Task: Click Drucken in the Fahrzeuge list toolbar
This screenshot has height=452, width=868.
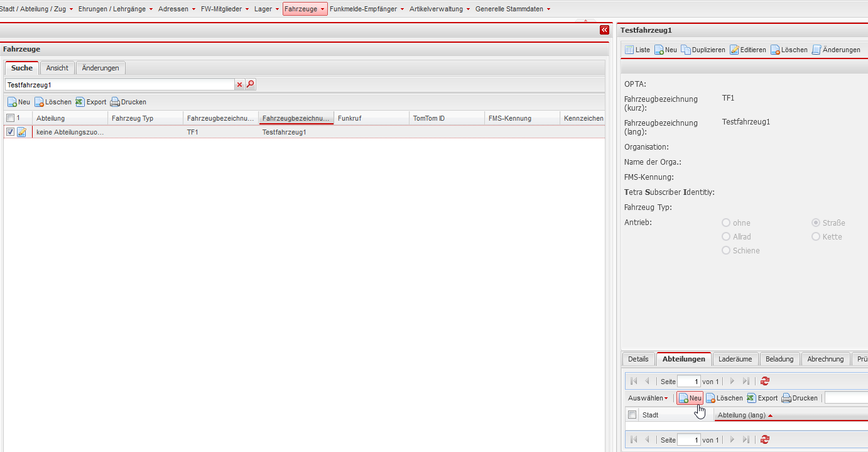Action: tap(128, 102)
